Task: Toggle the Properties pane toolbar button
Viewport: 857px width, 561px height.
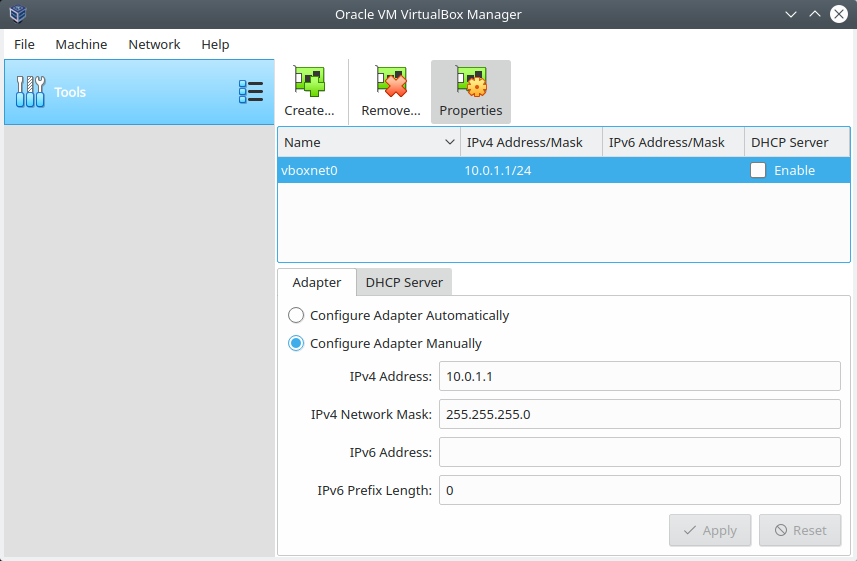Action: coord(471,92)
